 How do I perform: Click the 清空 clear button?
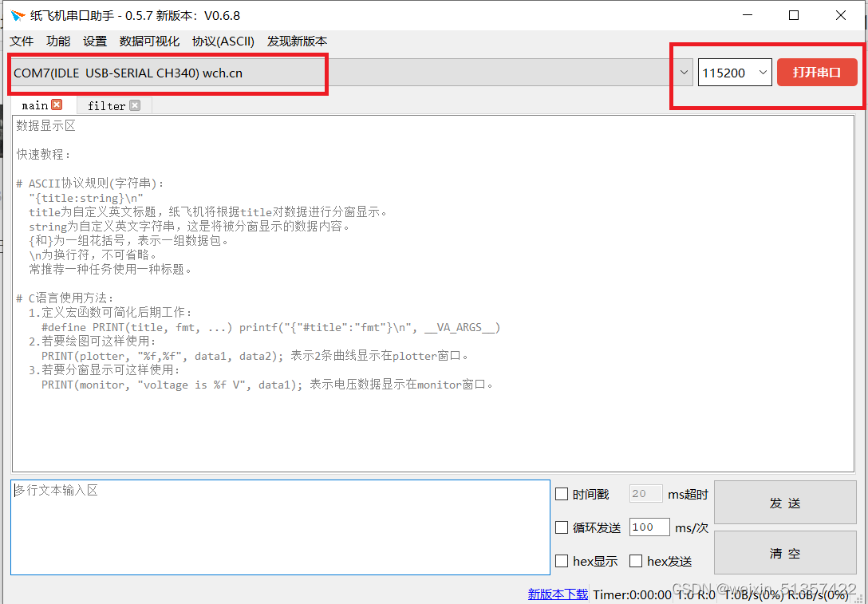[785, 552]
